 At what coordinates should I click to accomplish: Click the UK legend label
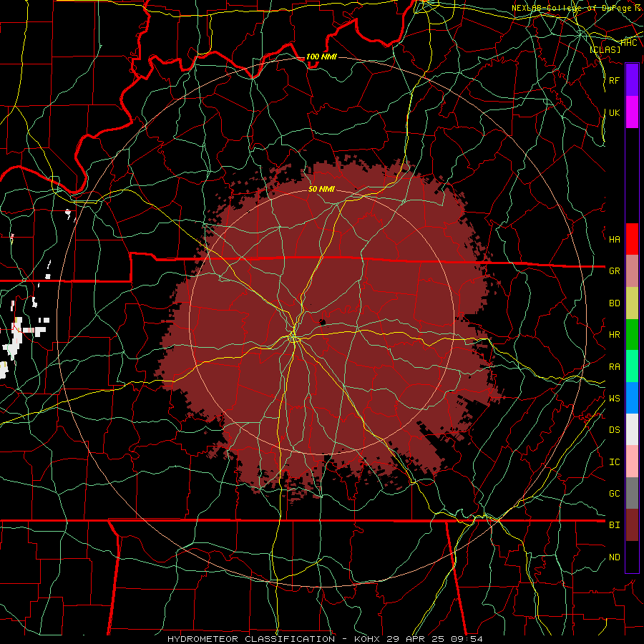(x=614, y=112)
